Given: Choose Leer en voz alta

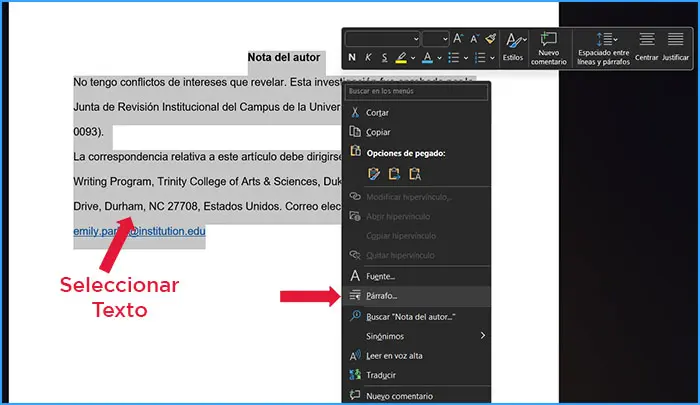Looking at the screenshot, I should [416, 356].
